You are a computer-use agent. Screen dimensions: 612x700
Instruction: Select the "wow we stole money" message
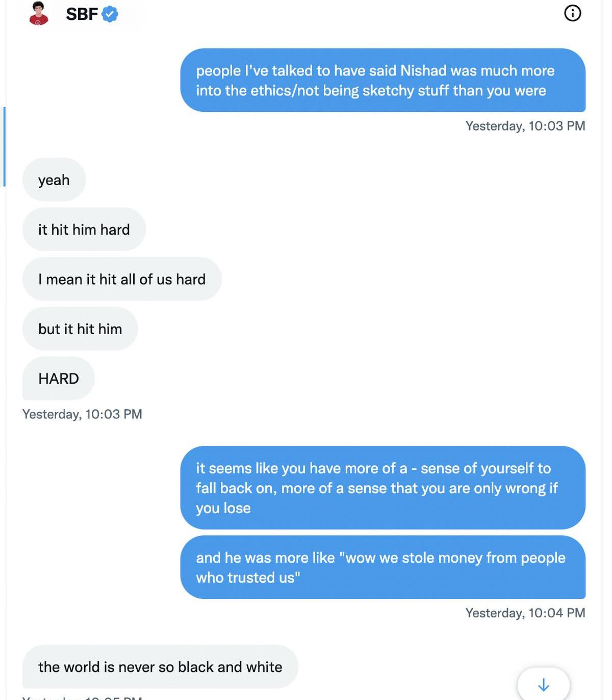click(382, 567)
